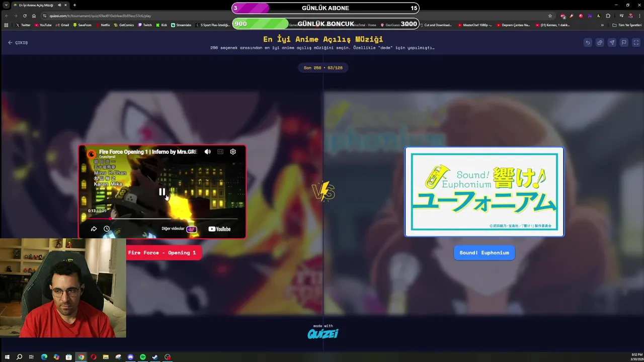Viewport: 644px width, 362px height.
Task: Reload the current page
Action: tap(25, 16)
